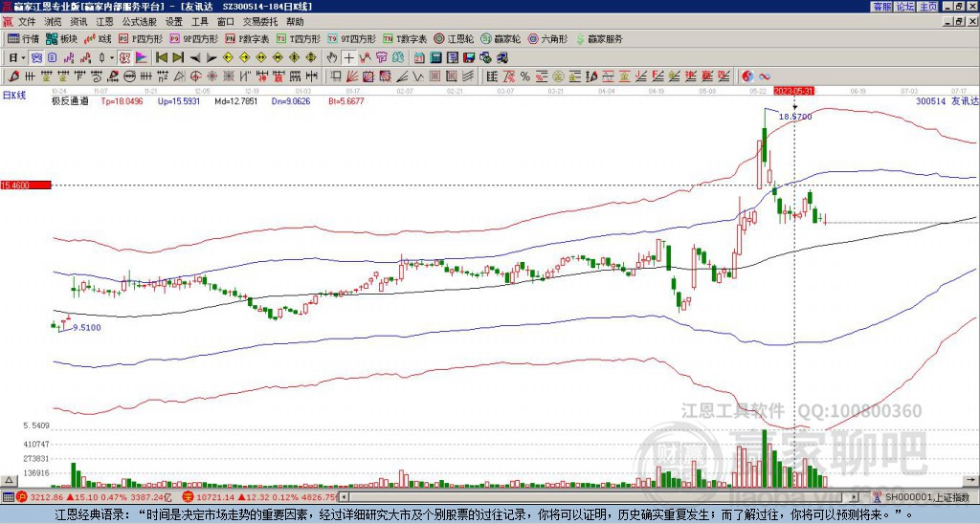The width and height of the screenshot is (980, 524).
Task: Select the hand pan tool
Action: 332,58
